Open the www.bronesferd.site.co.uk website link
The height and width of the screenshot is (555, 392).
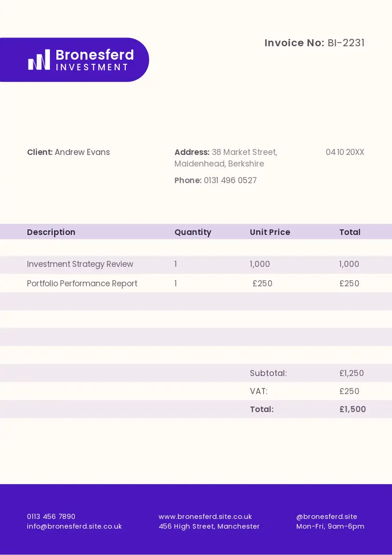click(205, 517)
